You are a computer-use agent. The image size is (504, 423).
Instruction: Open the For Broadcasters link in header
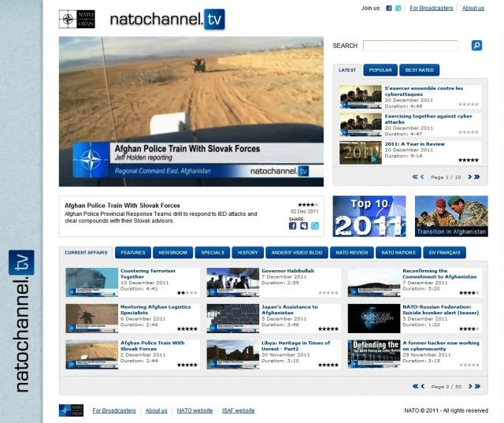tap(431, 9)
